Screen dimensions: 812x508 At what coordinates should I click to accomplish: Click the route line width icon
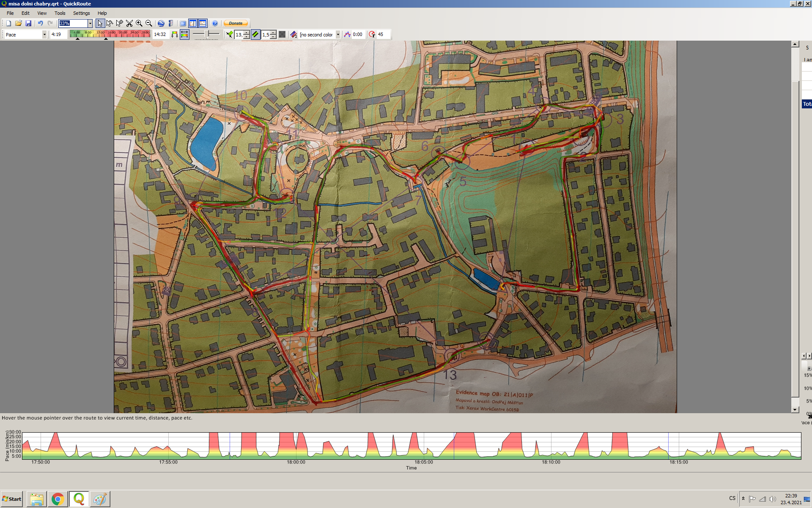[229, 35]
